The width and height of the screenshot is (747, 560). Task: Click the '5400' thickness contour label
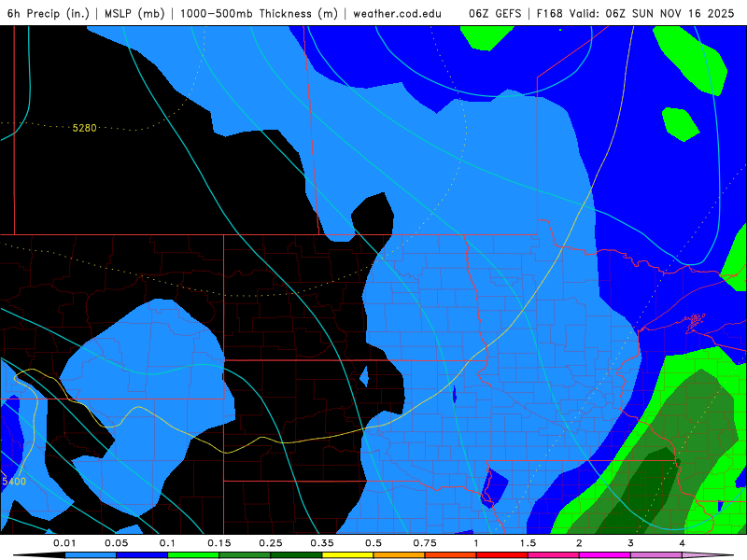click(14, 482)
